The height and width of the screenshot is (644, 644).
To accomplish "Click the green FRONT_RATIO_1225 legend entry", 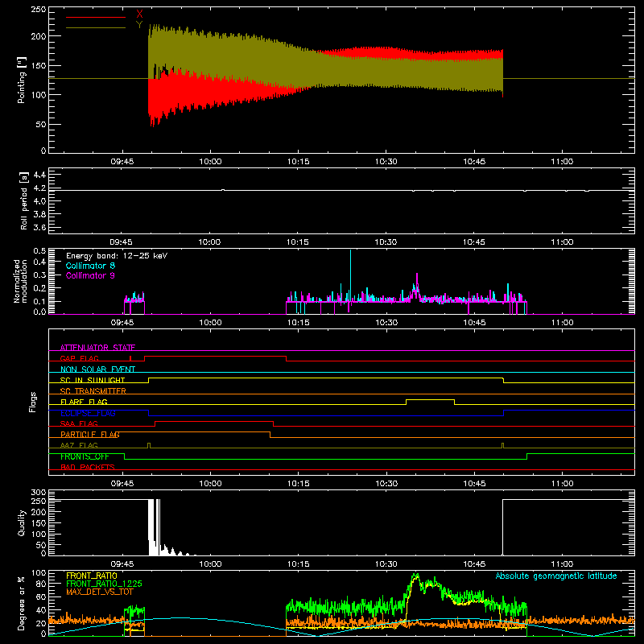I will (x=105, y=584).
